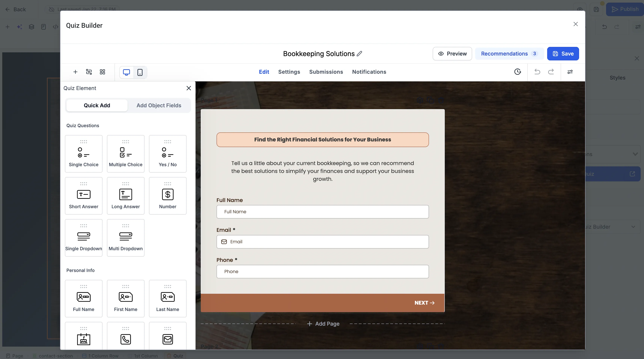Add the birthday cake date element
Image resolution: width=644 pixels, height=359 pixels.
tap(84, 336)
